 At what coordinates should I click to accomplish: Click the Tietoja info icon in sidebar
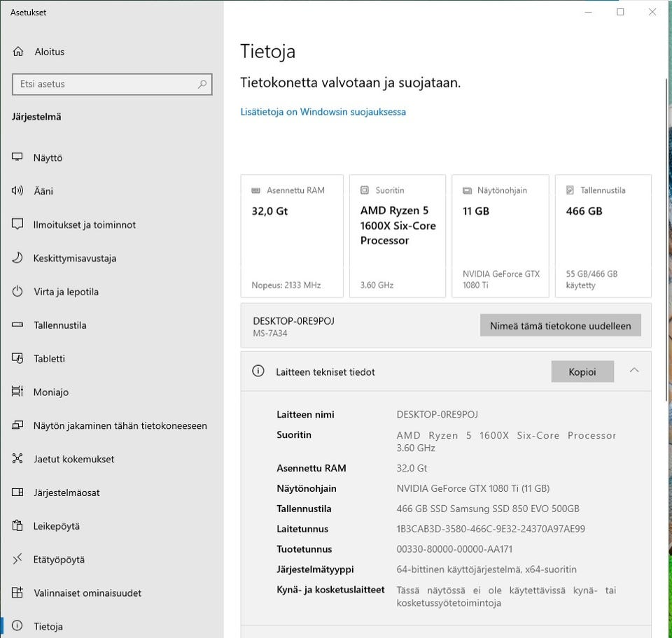(x=17, y=626)
